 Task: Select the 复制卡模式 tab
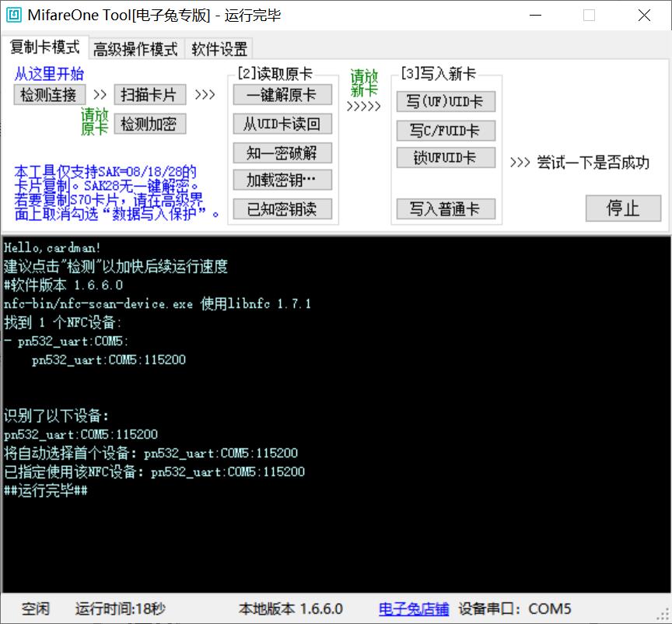click(45, 47)
